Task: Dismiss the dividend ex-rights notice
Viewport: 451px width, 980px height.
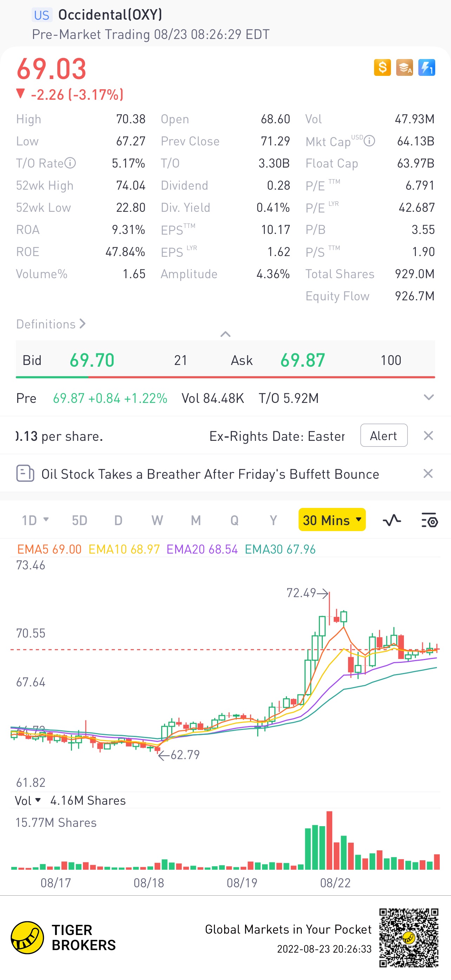Action: pyautogui.click(x=428, y=436)
